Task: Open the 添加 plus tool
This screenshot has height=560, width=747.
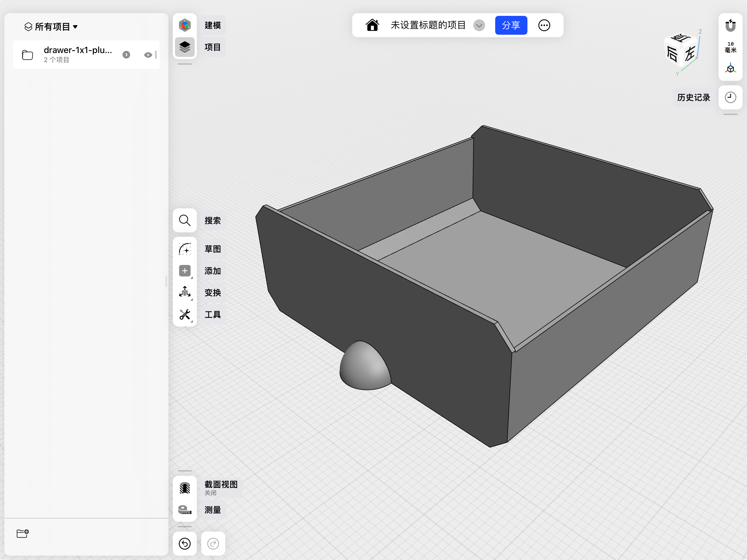Action: [185, 271]
